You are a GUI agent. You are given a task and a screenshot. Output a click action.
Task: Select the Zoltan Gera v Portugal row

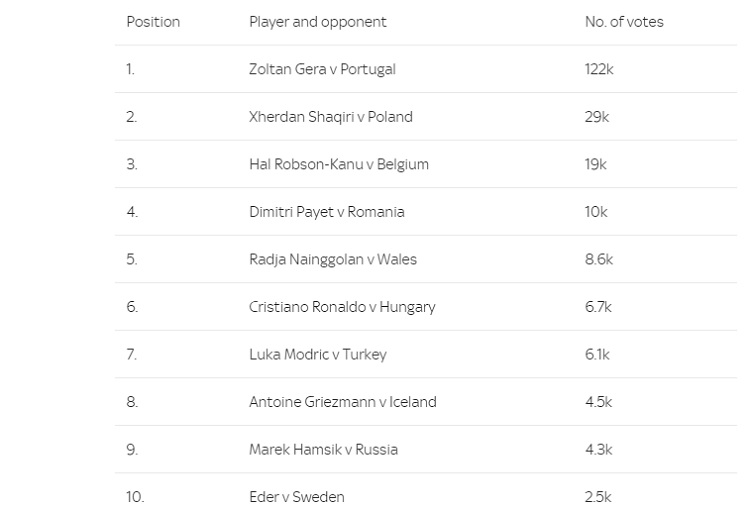[x=426, y=69]
